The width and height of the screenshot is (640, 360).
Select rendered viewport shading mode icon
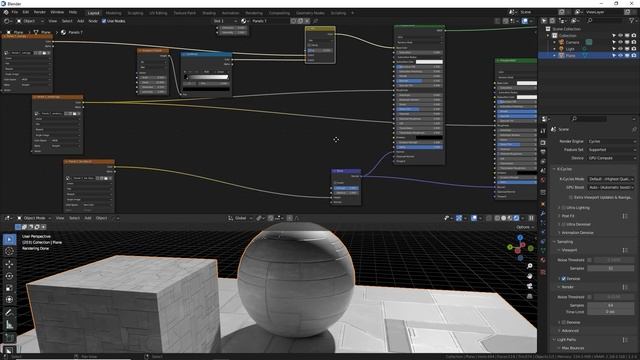coord(517,218)
